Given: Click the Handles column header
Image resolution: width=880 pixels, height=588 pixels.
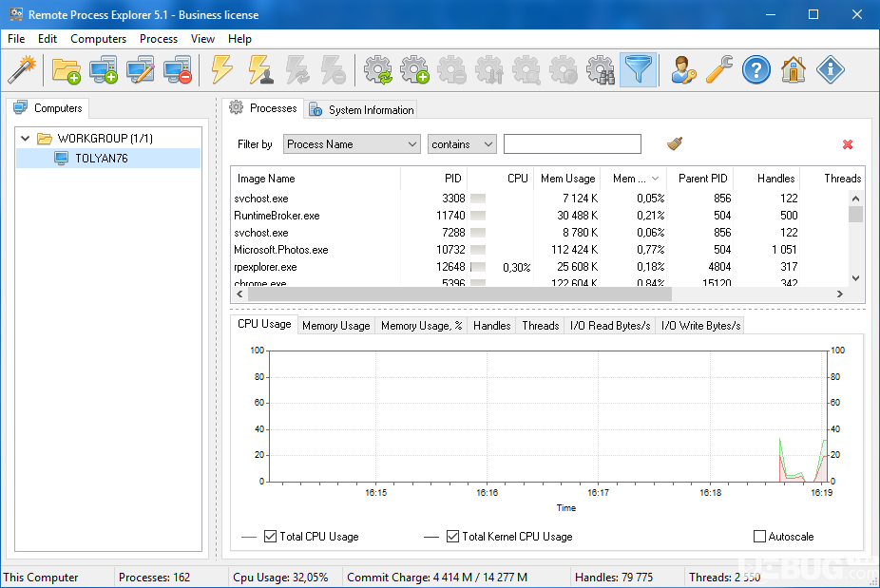Looking at the screenshot, I should click(767, 179).
